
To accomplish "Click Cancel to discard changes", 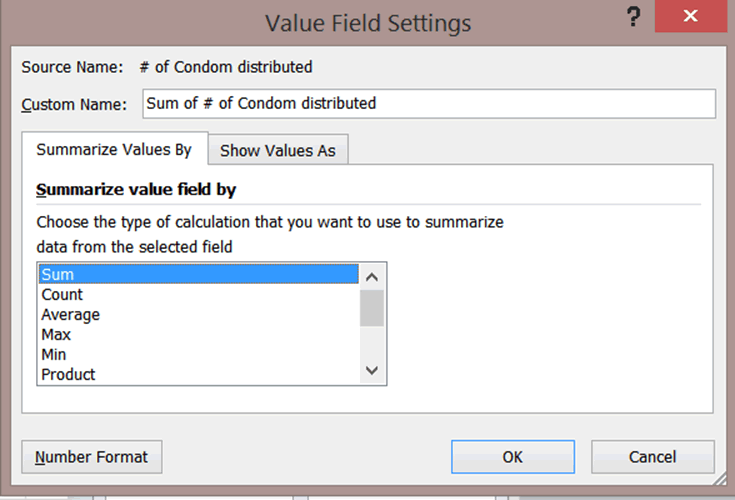I will 652,457.
